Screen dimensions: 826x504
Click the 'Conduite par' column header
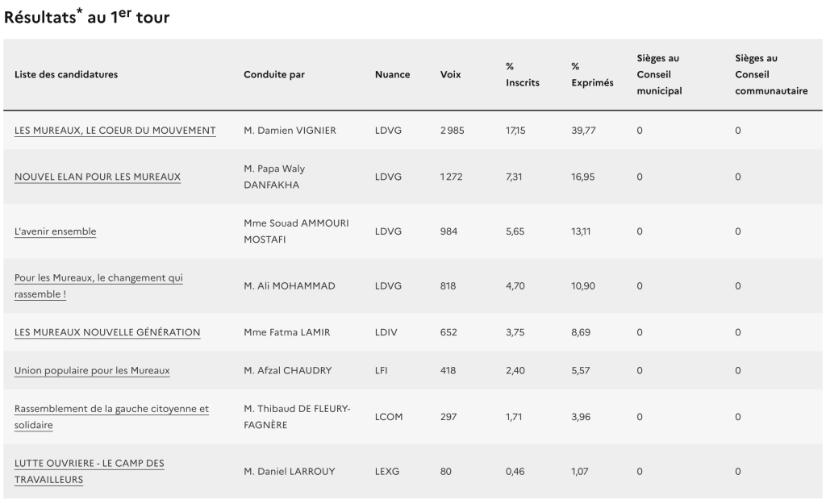(x=274, y=75)
